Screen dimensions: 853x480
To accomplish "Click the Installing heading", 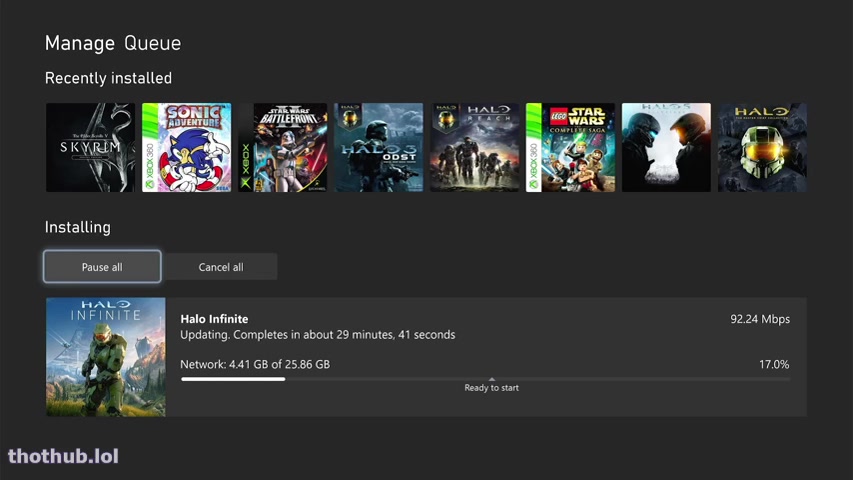I will pyautogui.click(x=78, y=227).
